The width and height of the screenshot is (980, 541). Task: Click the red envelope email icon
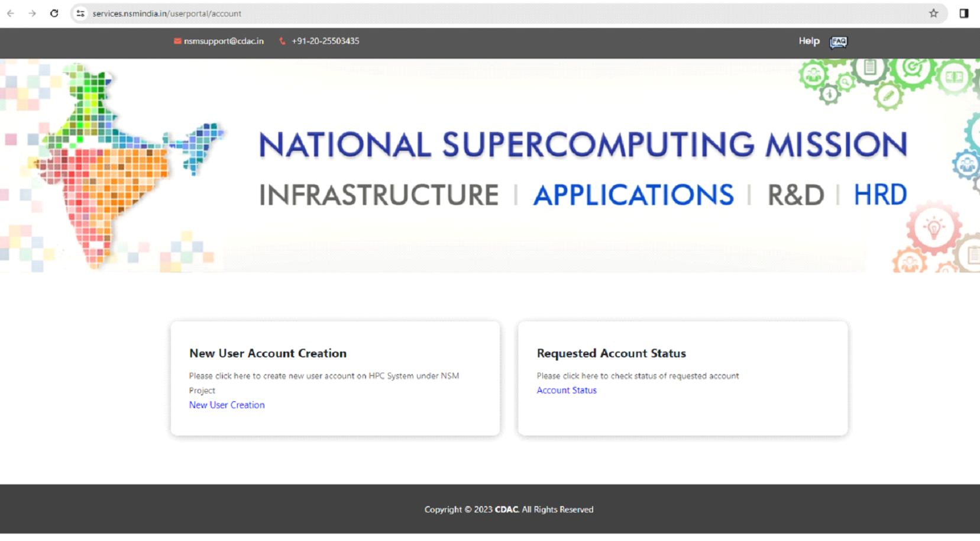click(177, 41)
